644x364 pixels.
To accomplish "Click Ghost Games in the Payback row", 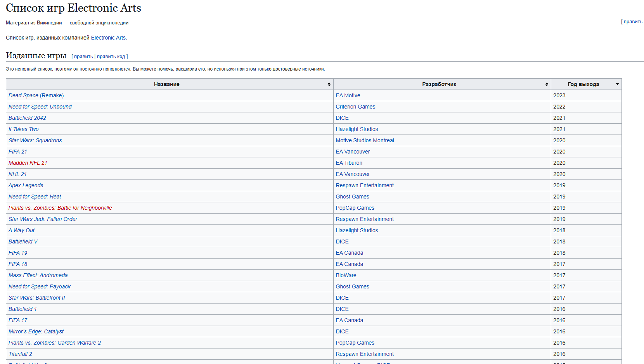I will tap(353, 286).
